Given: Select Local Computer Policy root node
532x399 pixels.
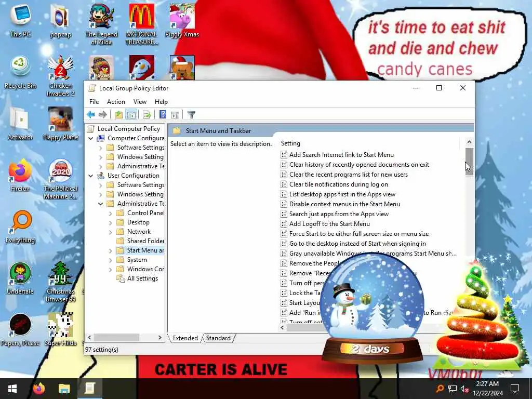Looking at the screenshot, I should pos(128,129).
